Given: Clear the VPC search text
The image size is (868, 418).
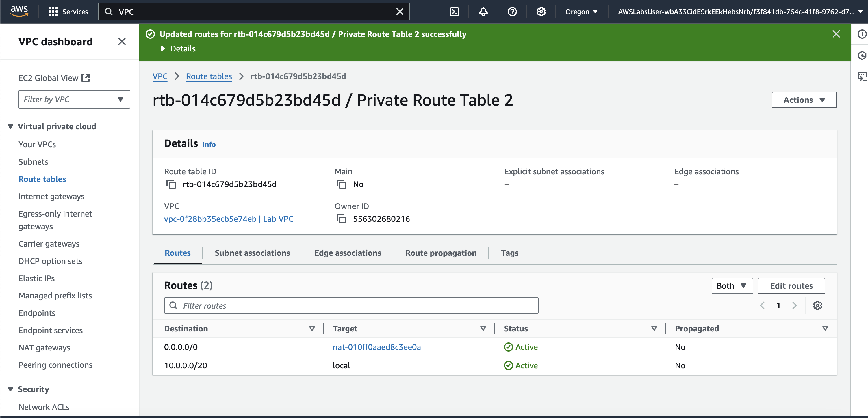Looking at the screenshot, I should 400,12.
